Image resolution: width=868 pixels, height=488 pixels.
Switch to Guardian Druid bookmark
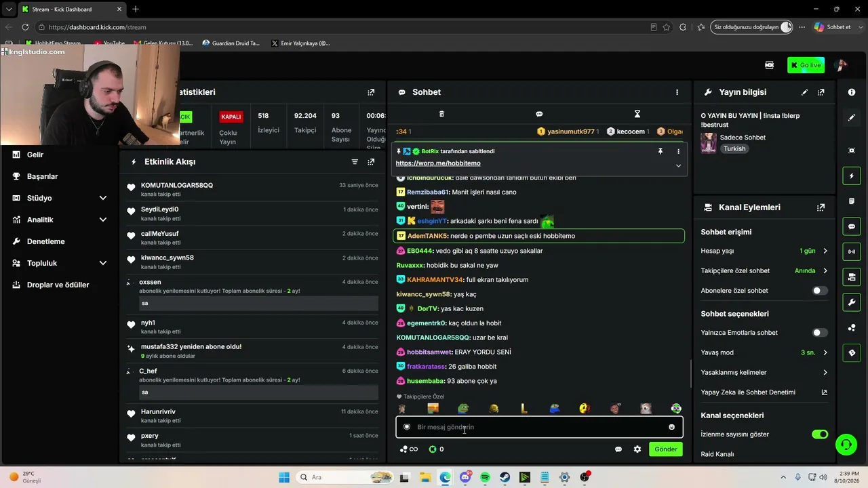coord(231,43)
